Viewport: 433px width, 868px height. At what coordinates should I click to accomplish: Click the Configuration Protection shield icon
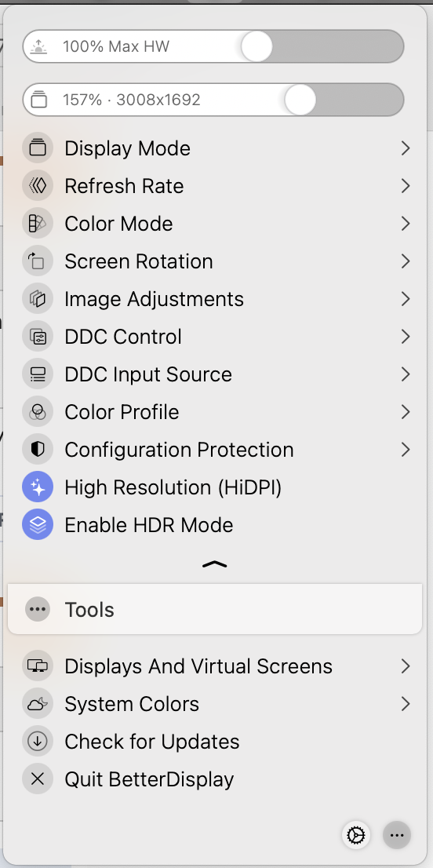pyautogui.click(x=38, y=450)
